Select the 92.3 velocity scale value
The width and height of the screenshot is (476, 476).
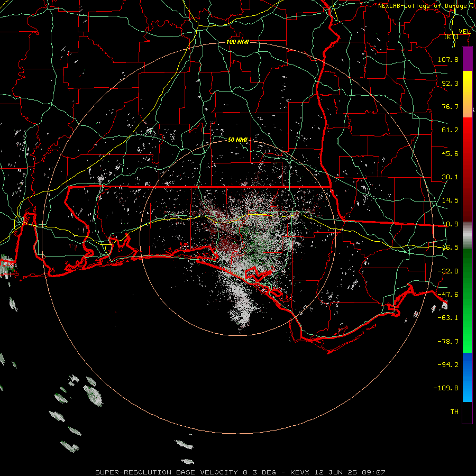[x=450, y=83]
